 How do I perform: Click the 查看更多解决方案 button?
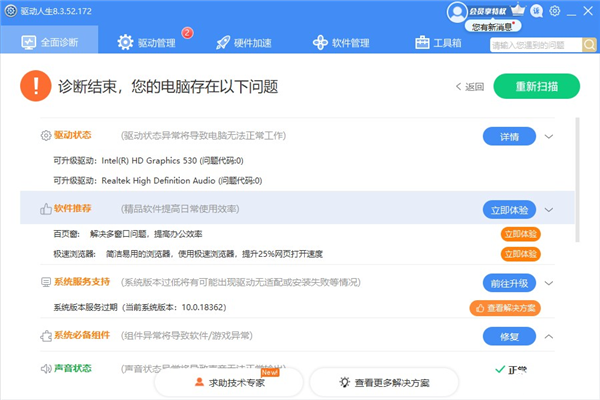coord(384,382)
